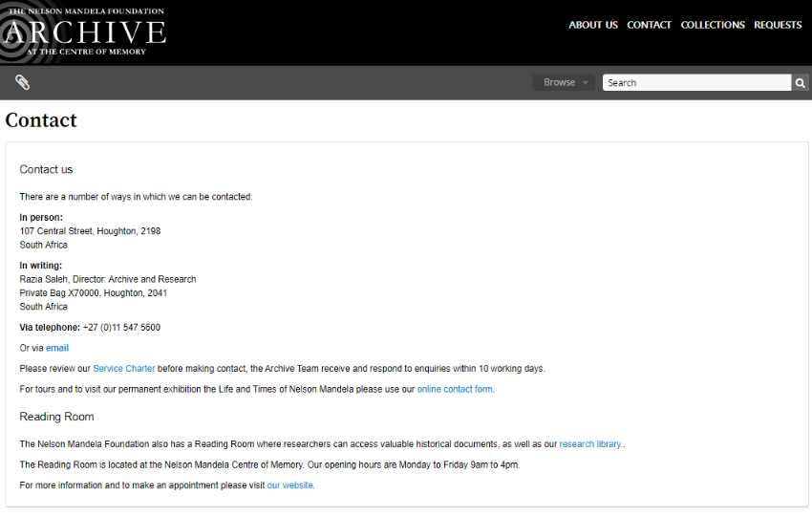Click the Private Bag X70000 address line
This screenshot has width=812, height=516.
(93, 293)
